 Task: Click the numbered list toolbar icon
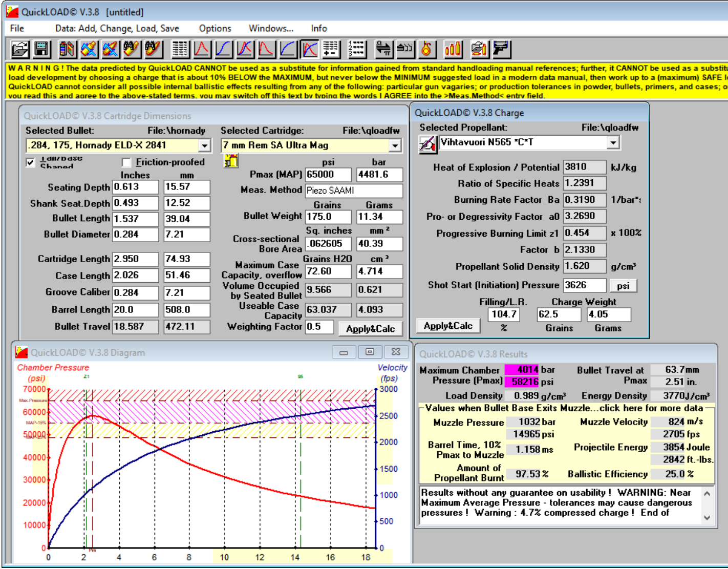pyautogui.click(x=356, y=49)
